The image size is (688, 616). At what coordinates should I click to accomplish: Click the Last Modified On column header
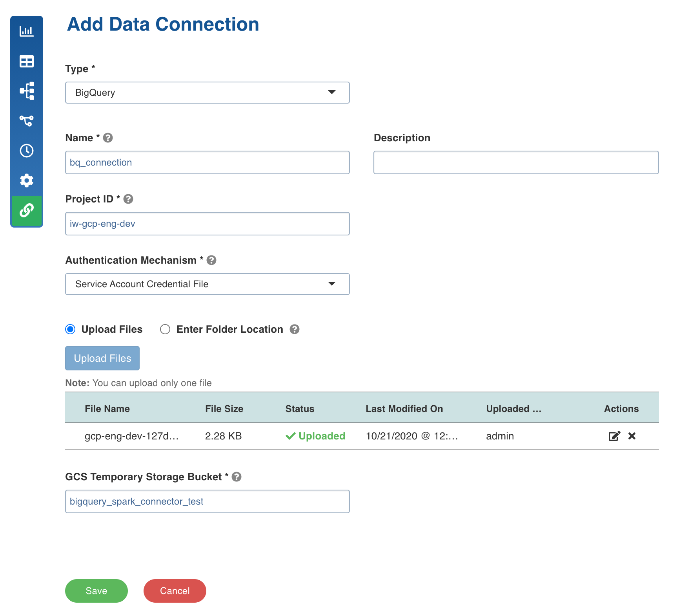coord(404,409)
